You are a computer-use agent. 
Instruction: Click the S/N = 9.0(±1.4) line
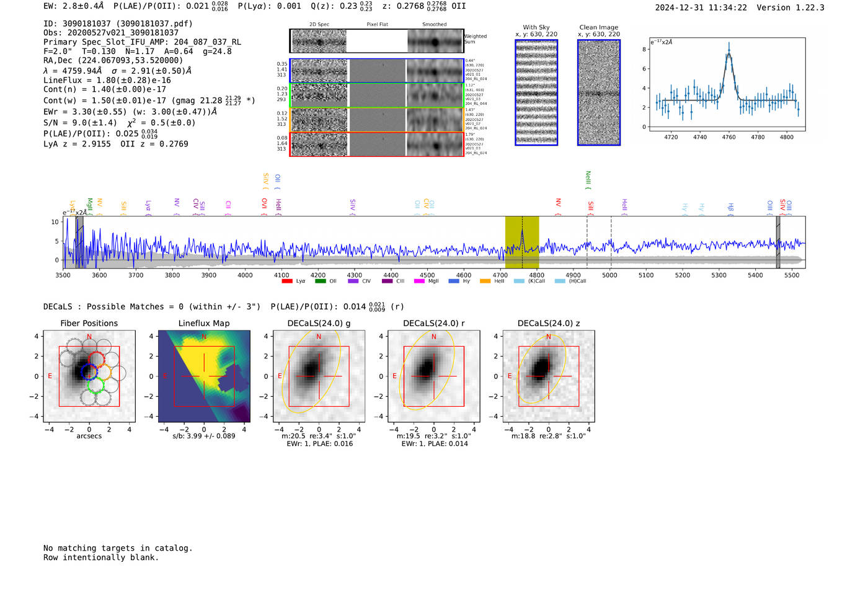click(x=120, y=122)
